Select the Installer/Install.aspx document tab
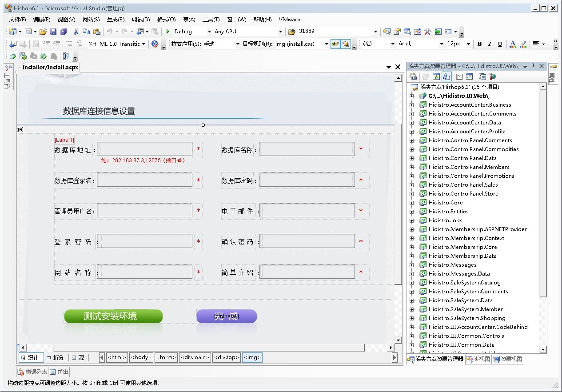 coord(50,68)
